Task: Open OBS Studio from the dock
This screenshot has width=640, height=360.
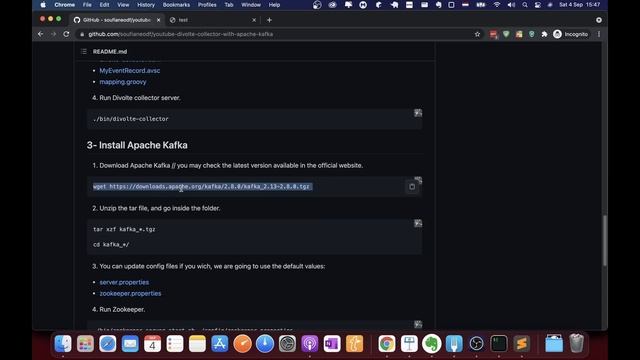Action: click(476, 344)
